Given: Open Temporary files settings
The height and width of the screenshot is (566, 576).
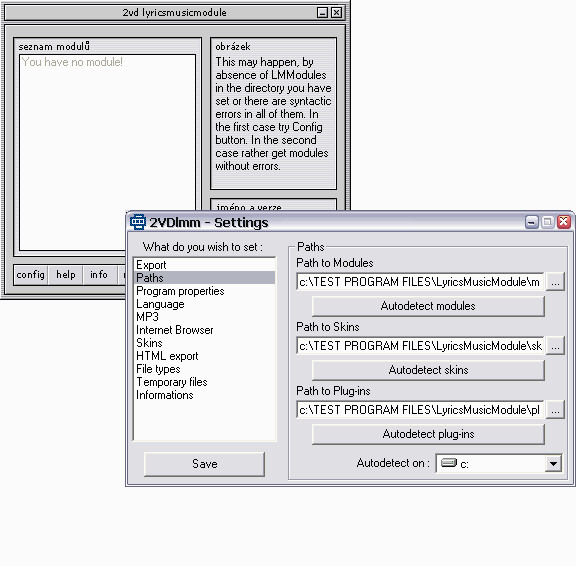Looking at the screenshot, I should [x=204, y=382].
